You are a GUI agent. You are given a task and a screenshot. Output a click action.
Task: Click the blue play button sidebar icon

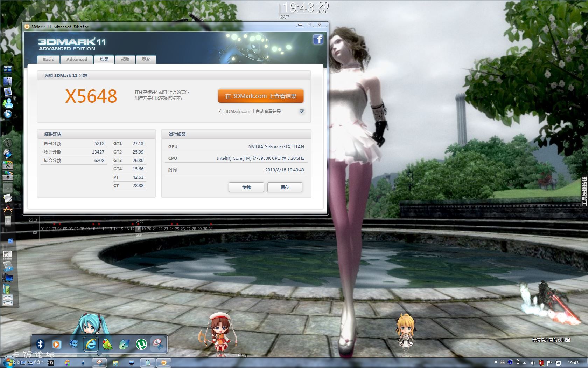[8, 114]
